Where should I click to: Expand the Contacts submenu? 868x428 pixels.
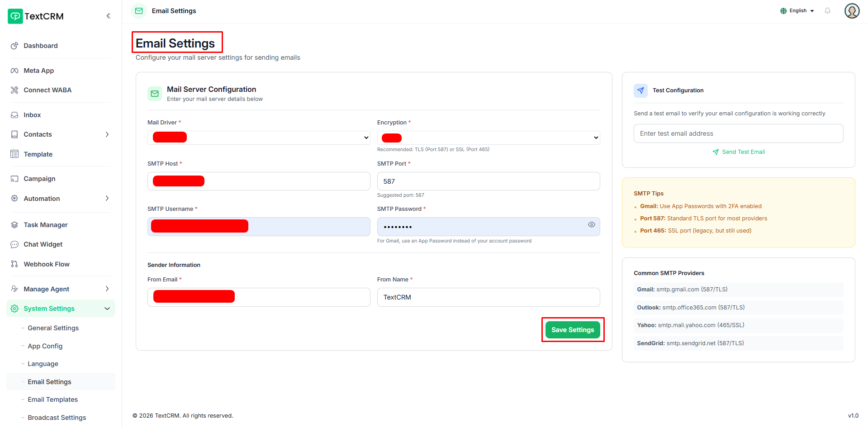click(107, 134)
